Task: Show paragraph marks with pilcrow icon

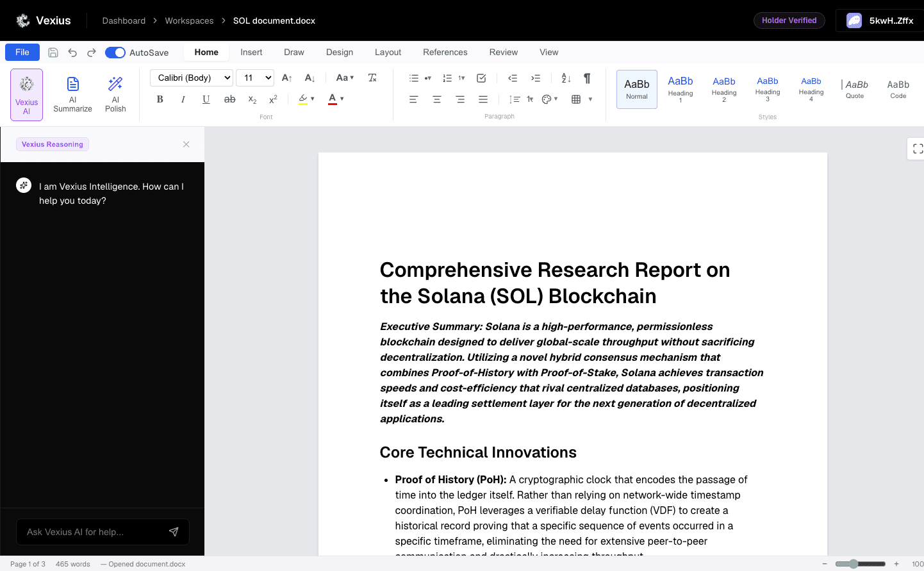Action: pos(587,78)
